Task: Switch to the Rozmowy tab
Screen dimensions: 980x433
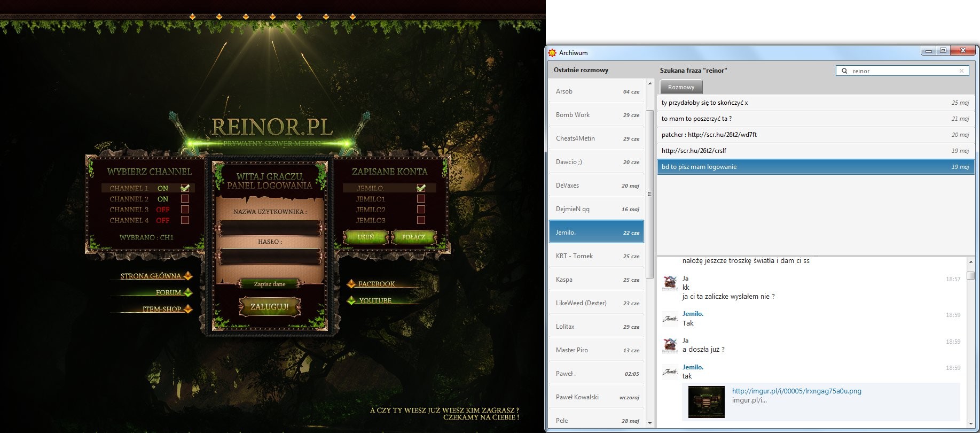Action: pyautogui.click(x=681, y=87)
